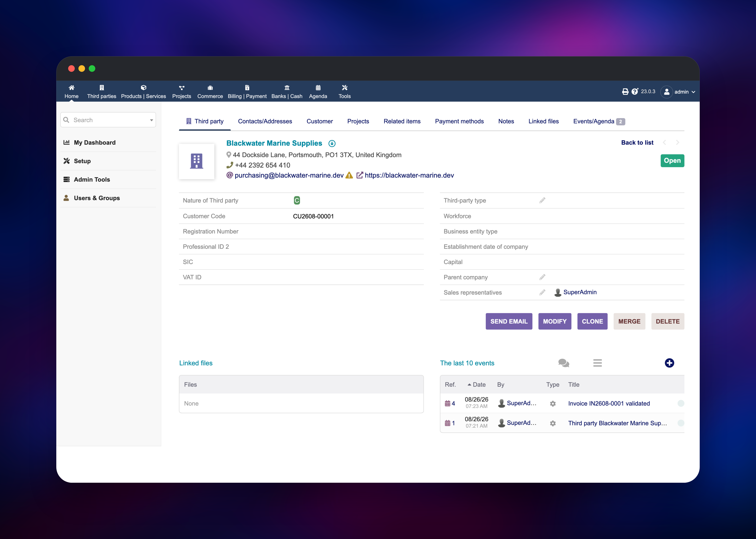Viewport: 756px width, 539px height.
Task: Open Third party Blackwater Marine Sup… event
Action: click(x=618, y=423)
